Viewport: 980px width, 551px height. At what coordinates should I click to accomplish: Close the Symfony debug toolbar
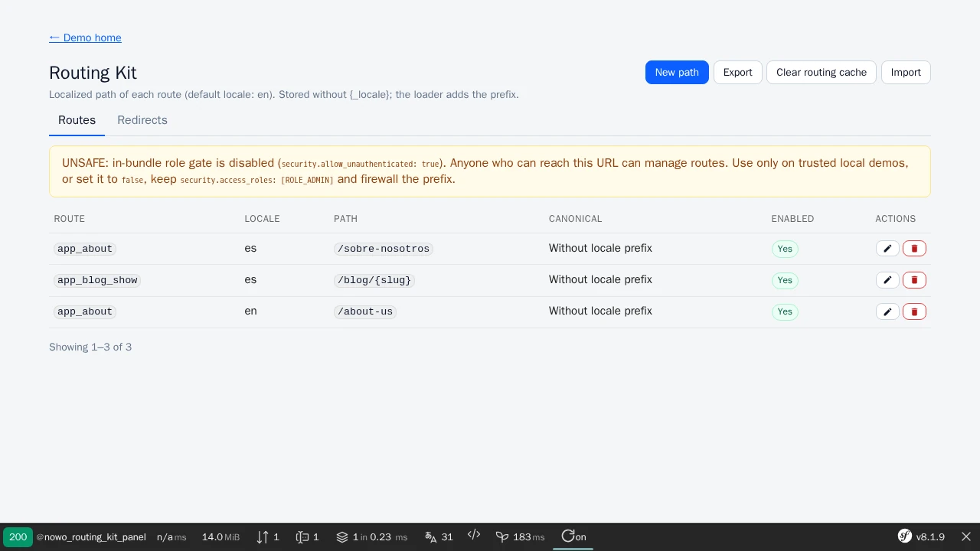click(x=966, y=536)
